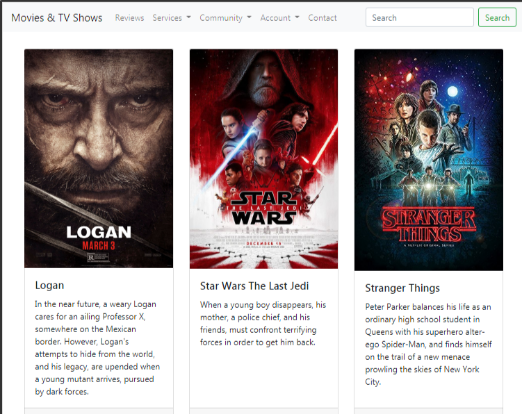The width and height of the screenshot is (522, 414).
Task: Click the Stranger Things card title
Action: point(402,288)
